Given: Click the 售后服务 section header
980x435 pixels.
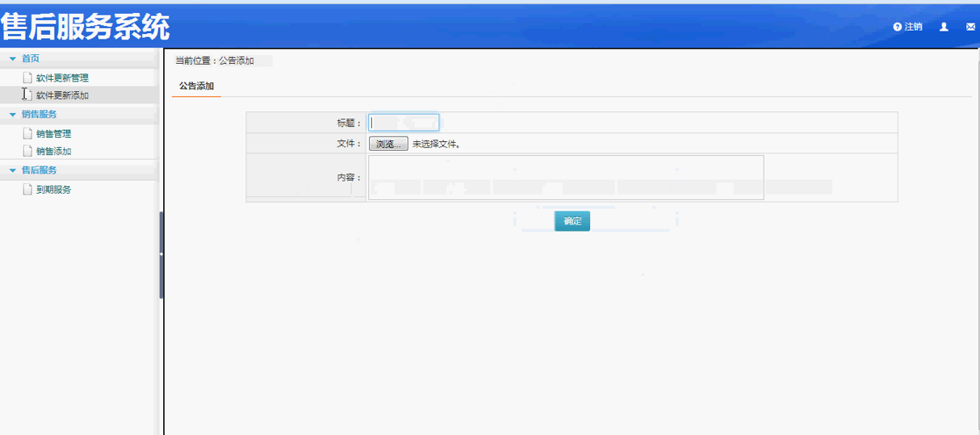Looking at the screenshot, I should click(79, 170).
